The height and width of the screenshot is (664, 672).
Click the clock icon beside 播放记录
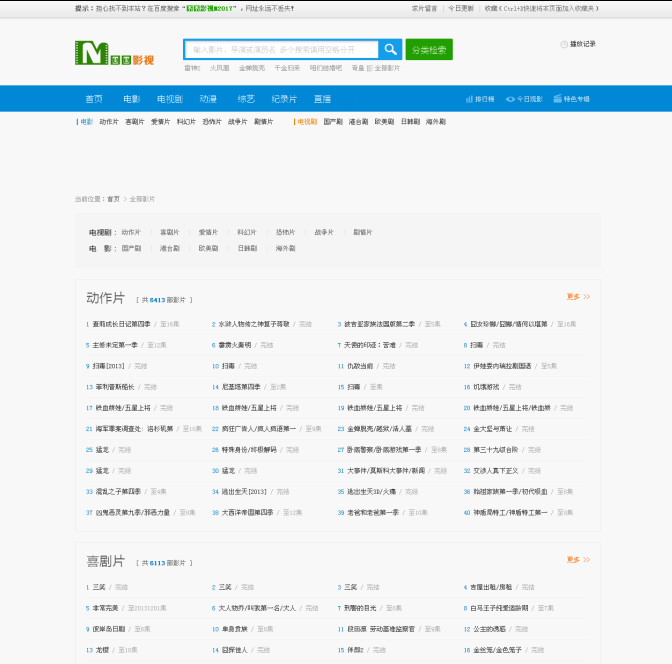pos(564,44)
